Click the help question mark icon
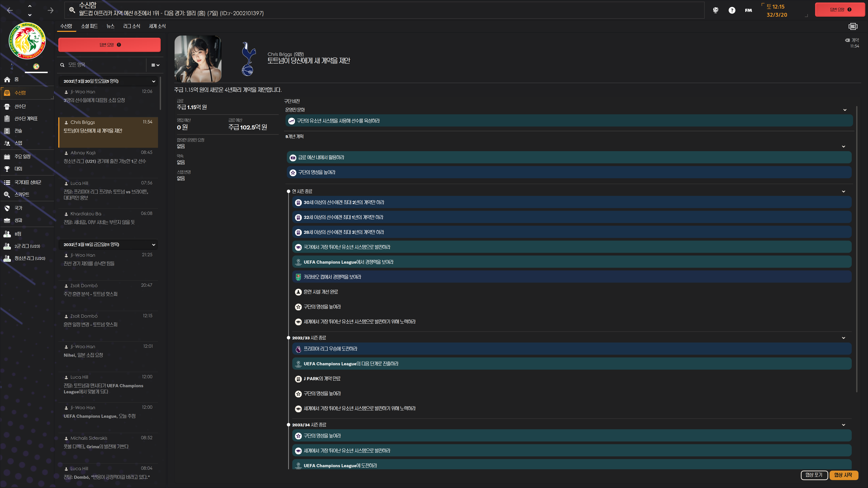868x488 pixels. [732, 10]
